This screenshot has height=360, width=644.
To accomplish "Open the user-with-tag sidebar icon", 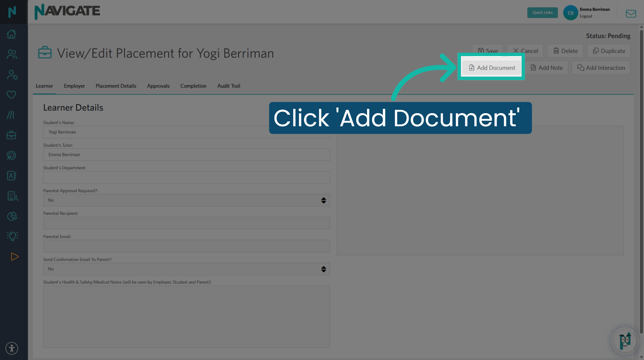I will 12,75.
